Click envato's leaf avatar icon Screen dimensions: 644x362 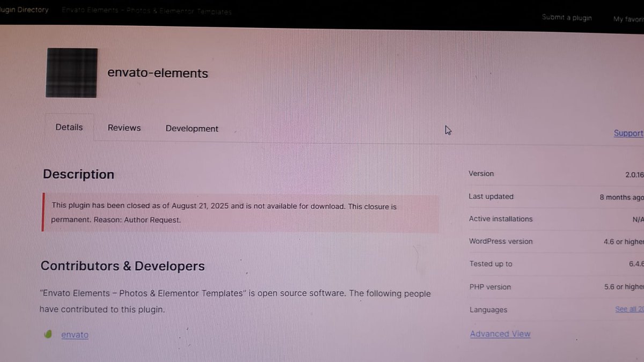pos(47,334)
